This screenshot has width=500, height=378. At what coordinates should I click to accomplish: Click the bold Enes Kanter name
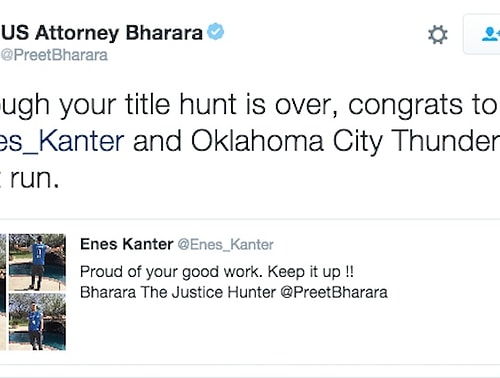point(127,244)
